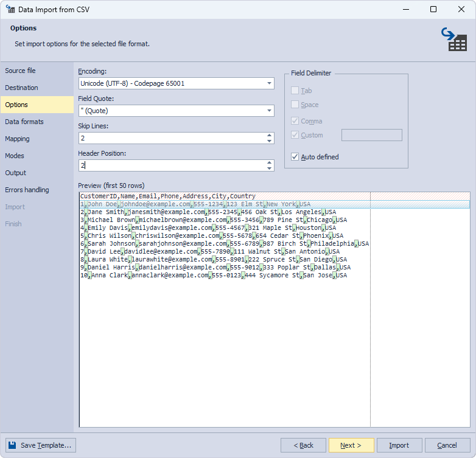Toggle the Custom delimiter checkbox
The height and width of the screenshot is (458, 476).
tap(295, 134)
